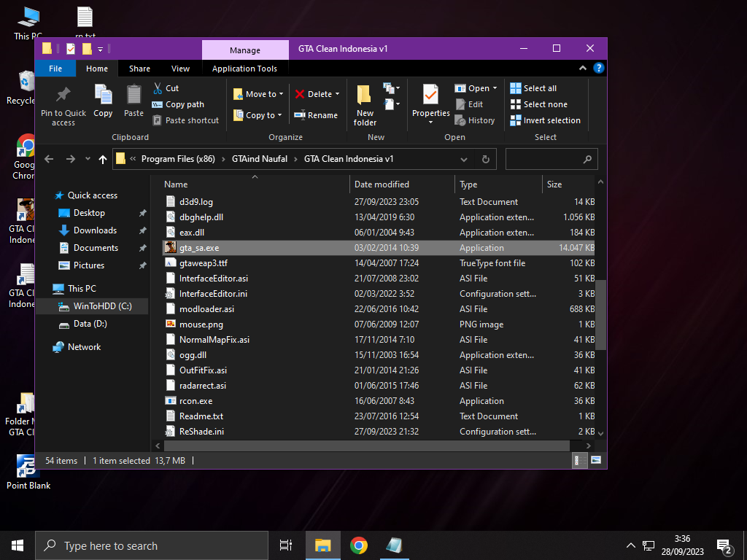Click Rename in Organize group
Image resolution: width=747 pixels, height=560 pixels.
316,115
